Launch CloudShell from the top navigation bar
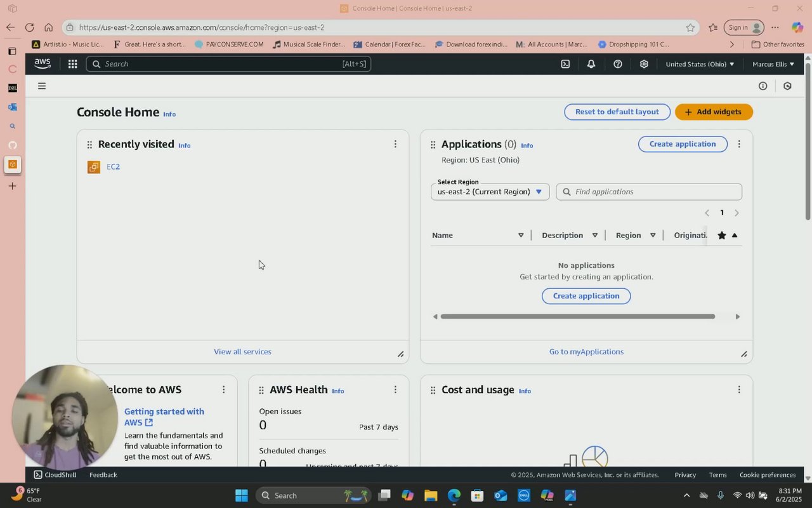The width and height of the screenshot is (812, 508). 565,64
